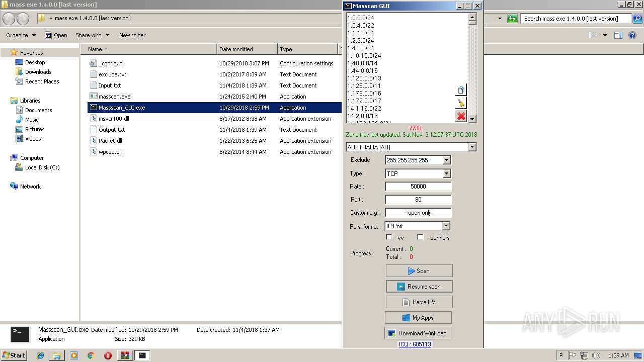Open the Desktop favorite

point(35,62)
